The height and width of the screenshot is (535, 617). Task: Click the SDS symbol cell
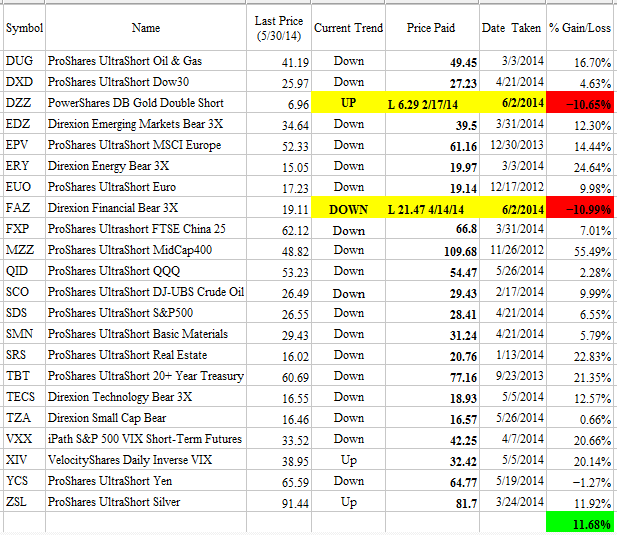click(24, 313)
